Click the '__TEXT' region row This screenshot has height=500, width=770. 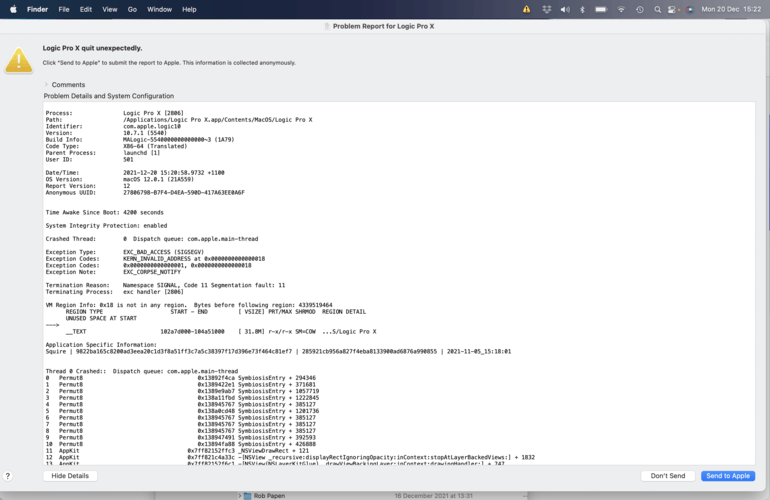click(x=221, y=332)
